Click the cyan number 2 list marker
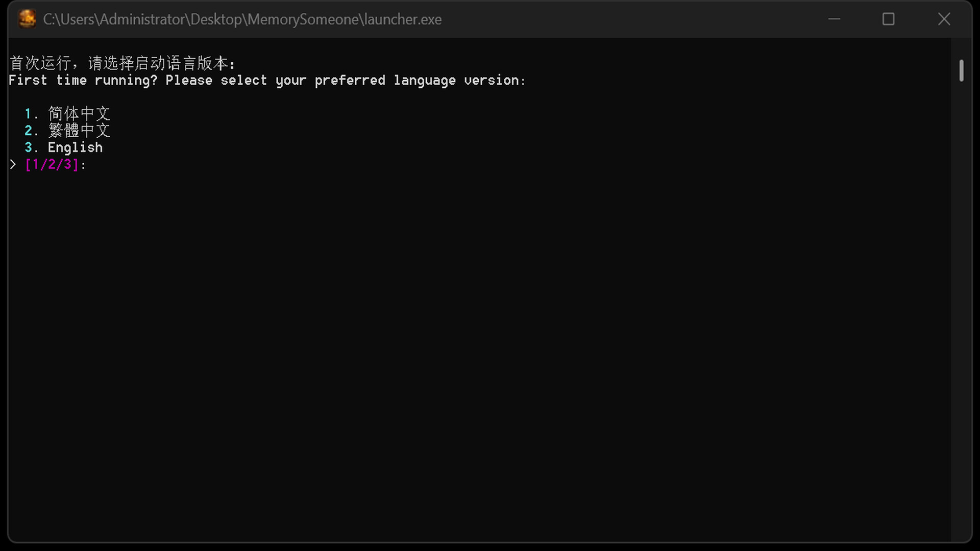This screenshot has width=980, height=551. pyautogui.click(x=29, y=131)
